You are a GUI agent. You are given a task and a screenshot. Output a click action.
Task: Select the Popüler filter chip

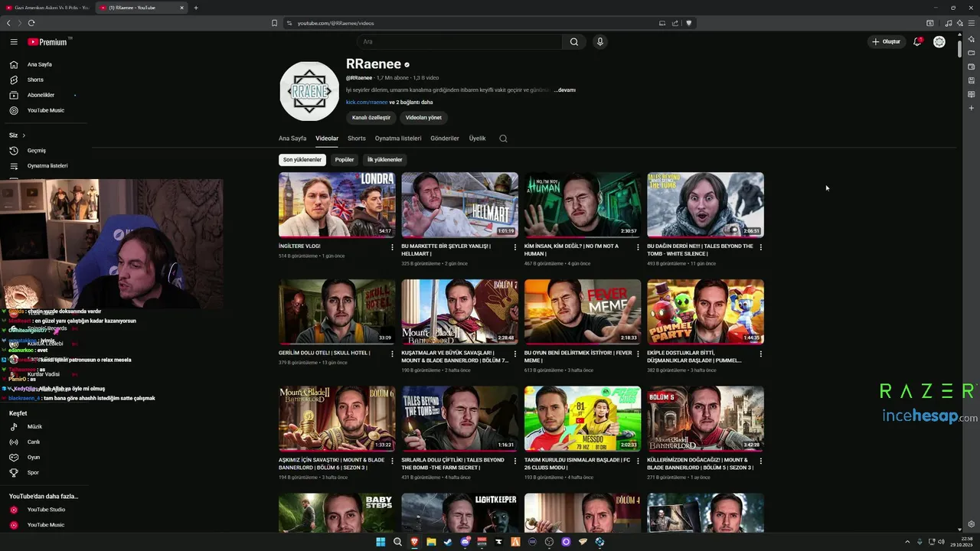(x=345, y=160)
